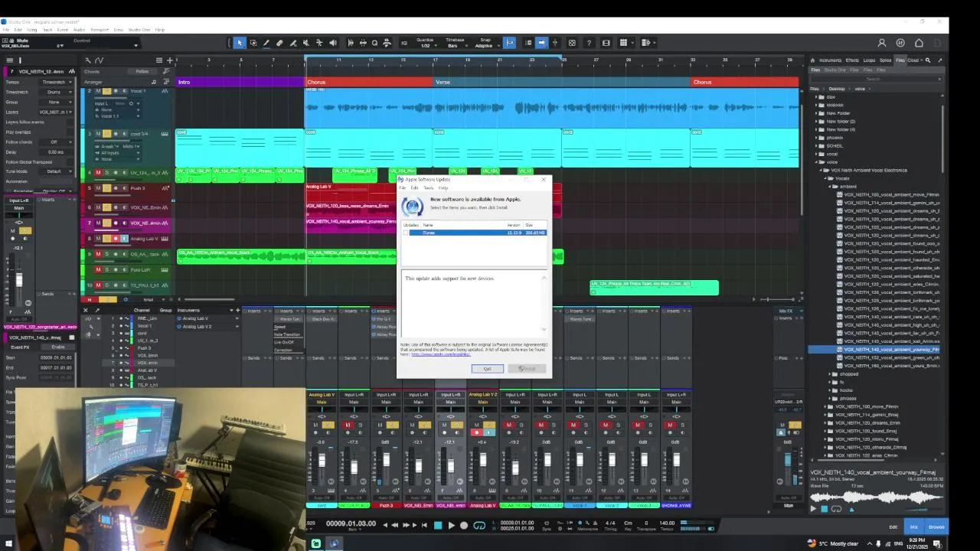Click Record in the transport bar
This screenshot has height=551, width=980.
click(x=464, y=525)
